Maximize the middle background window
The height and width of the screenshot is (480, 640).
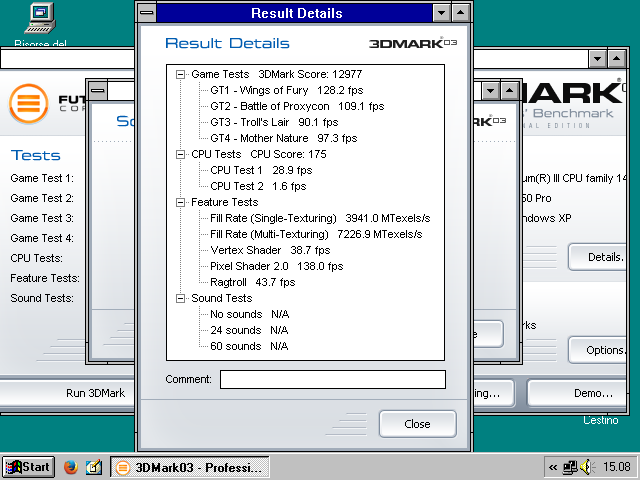point(509,91)
